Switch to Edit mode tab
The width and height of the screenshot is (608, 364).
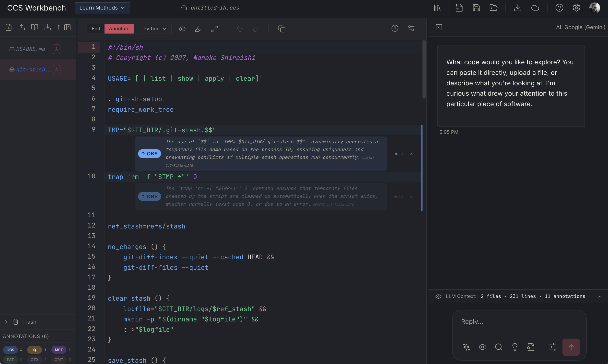96,29
